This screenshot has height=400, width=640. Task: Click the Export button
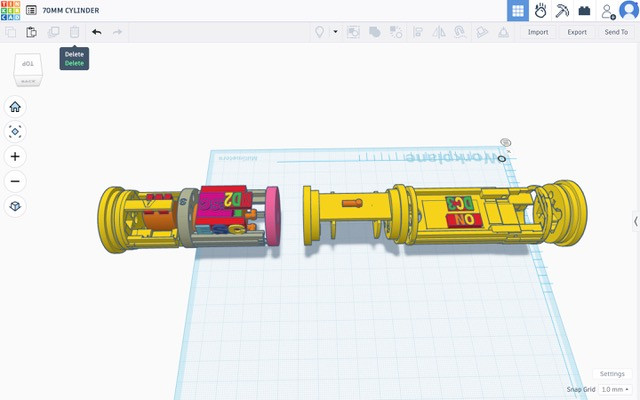pyautogui.click(x=577, y=32)
